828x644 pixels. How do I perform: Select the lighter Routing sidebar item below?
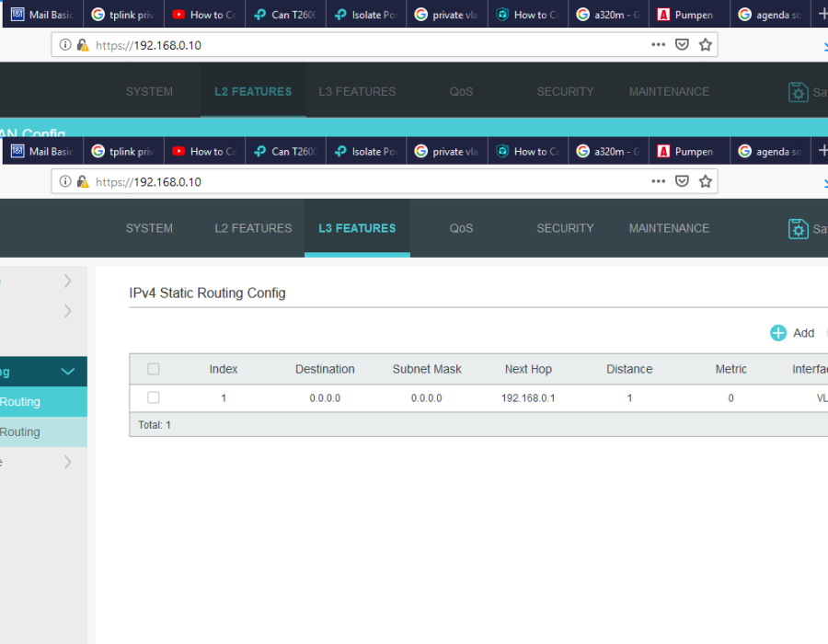pyautogui.click(x=43, y=431)
